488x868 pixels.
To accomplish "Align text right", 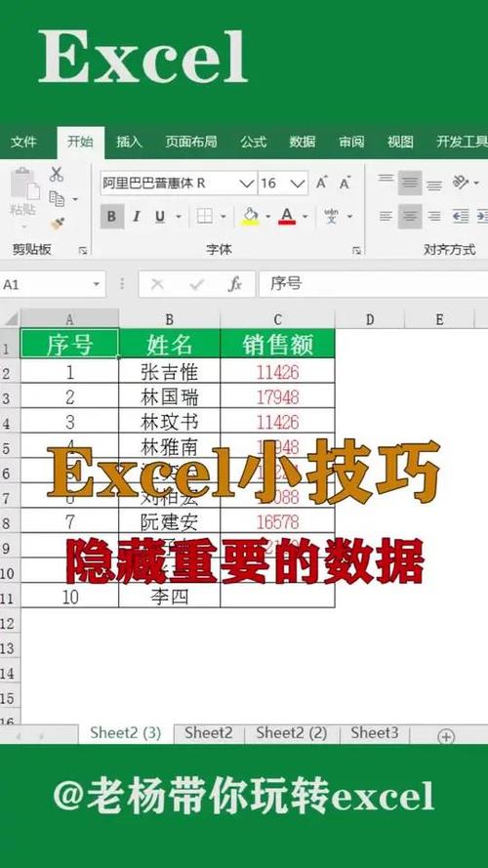I will click(x=434, y=217).
